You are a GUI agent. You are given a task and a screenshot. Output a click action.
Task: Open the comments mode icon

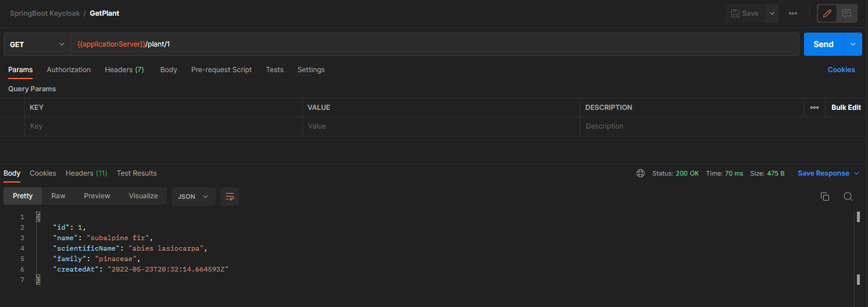pyautogui.click(x=846, y=13)
